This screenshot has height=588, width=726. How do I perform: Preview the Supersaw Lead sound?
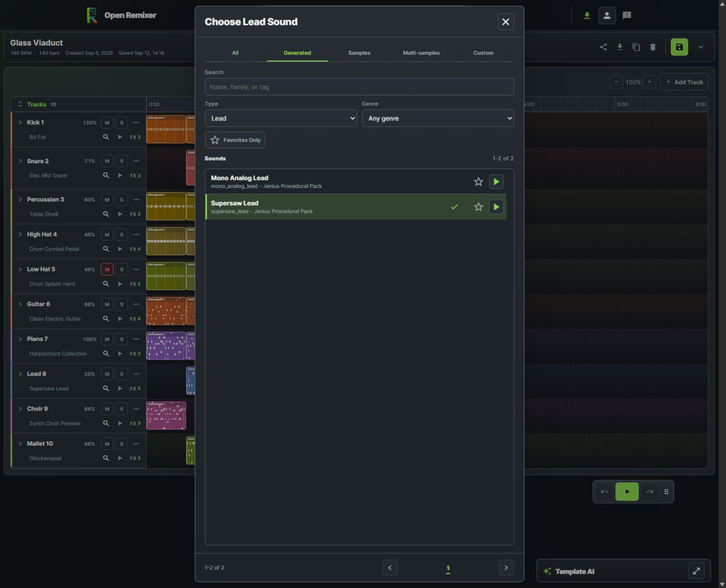coord(496,207)
